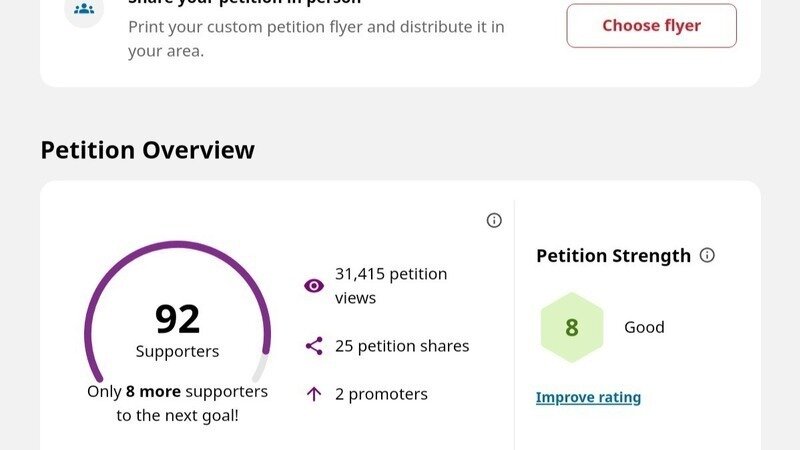Screen dimensions: 800x450
Task: Click the next goal supporters message
Action: [x=177, y=403]
